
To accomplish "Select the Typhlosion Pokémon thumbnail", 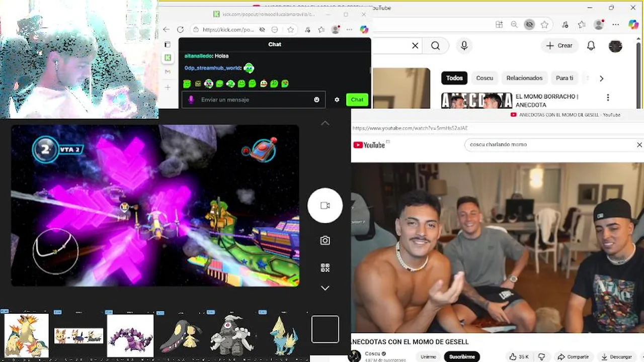I will 26,335.
